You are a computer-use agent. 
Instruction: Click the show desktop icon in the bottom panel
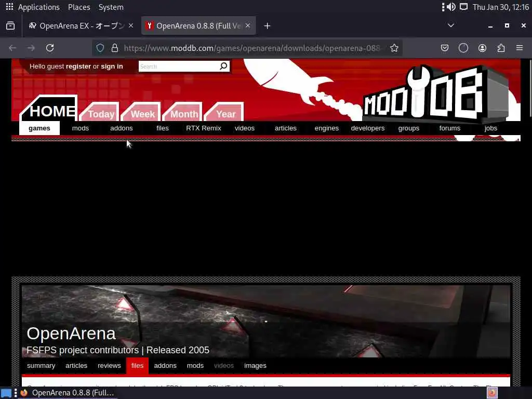[6, 393]
